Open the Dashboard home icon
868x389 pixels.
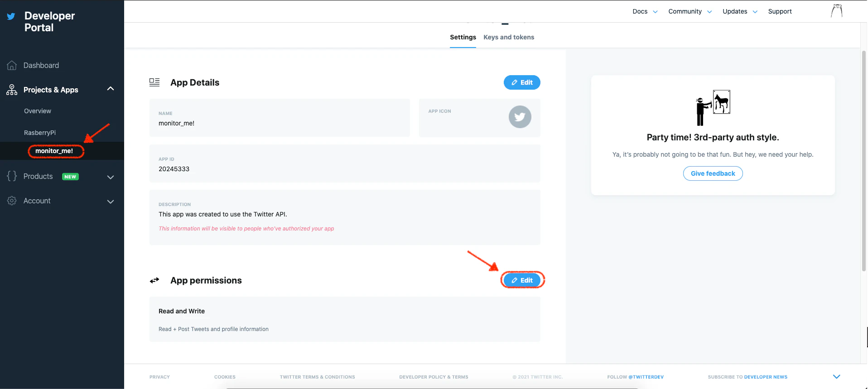[12, 65]
